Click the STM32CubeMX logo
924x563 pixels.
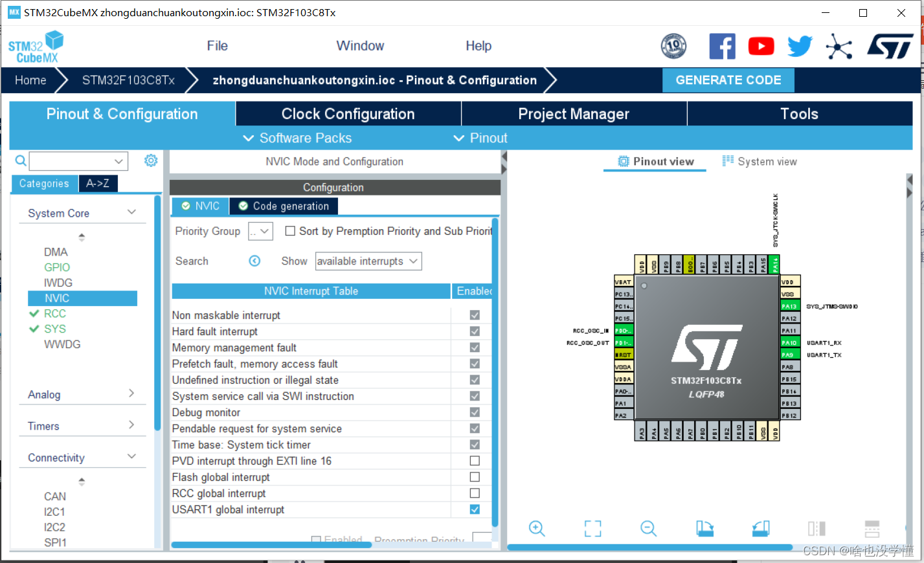[36, 47]
